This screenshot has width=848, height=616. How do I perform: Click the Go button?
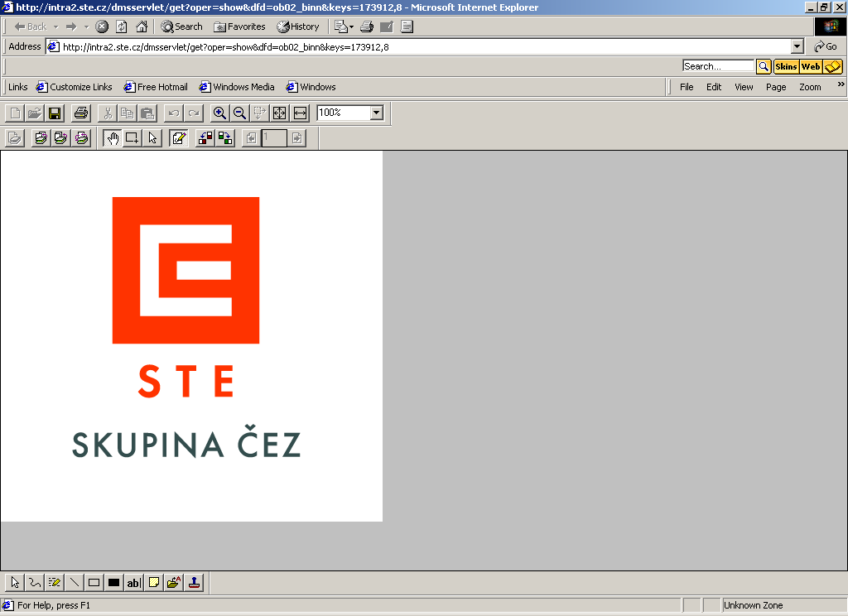tap(826, 47)
